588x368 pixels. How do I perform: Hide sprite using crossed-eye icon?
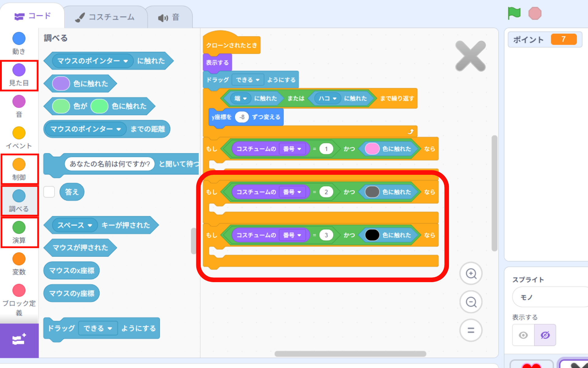point(545,335)
